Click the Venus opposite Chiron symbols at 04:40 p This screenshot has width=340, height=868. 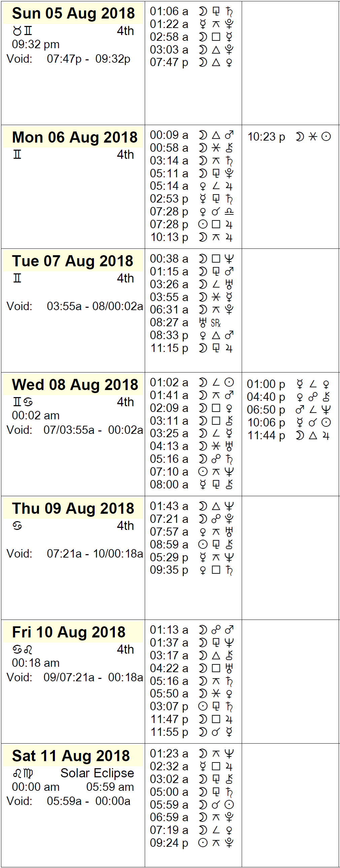[313, 397]
